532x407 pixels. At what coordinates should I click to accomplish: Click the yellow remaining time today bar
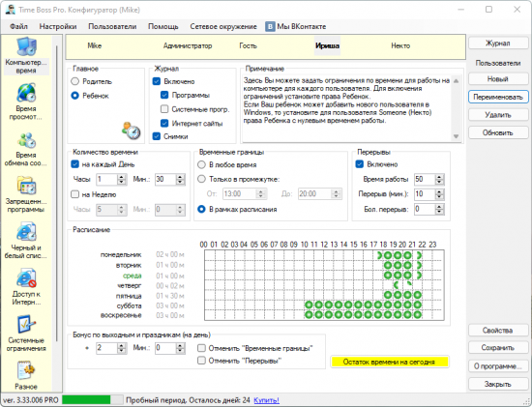point(390,362)
